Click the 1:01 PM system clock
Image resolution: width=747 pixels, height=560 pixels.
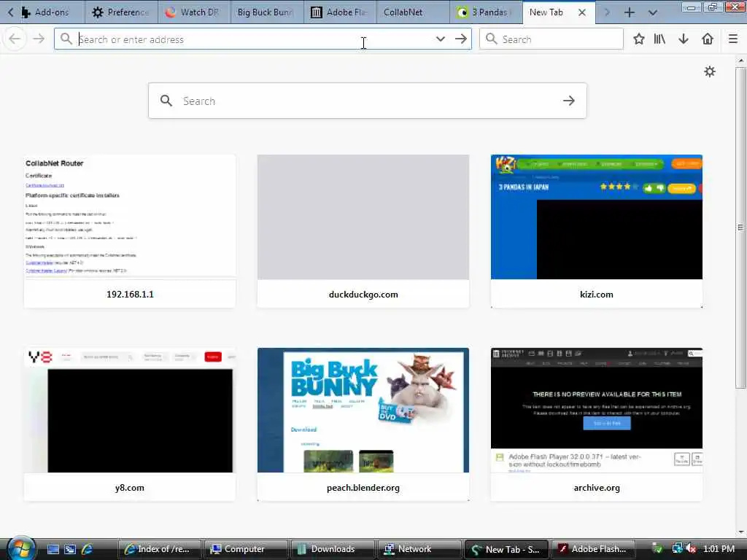click(x=719, y=549)
